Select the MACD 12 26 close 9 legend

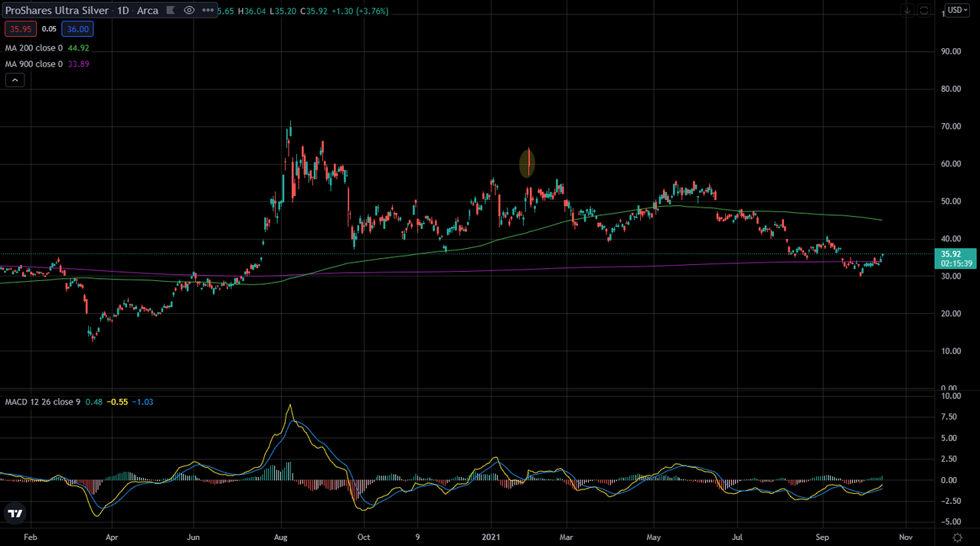[43, 401]
